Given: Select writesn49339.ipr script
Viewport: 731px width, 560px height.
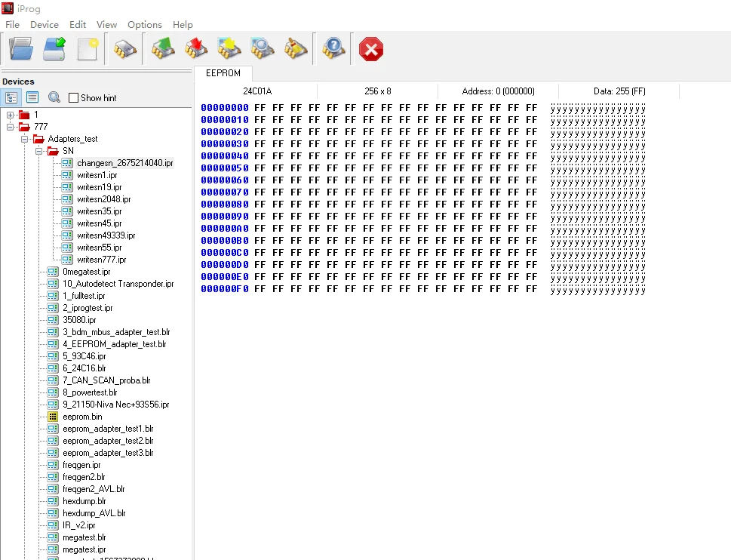Looking at the screenshot, I should pyautogui.click(x=106, y=236).
